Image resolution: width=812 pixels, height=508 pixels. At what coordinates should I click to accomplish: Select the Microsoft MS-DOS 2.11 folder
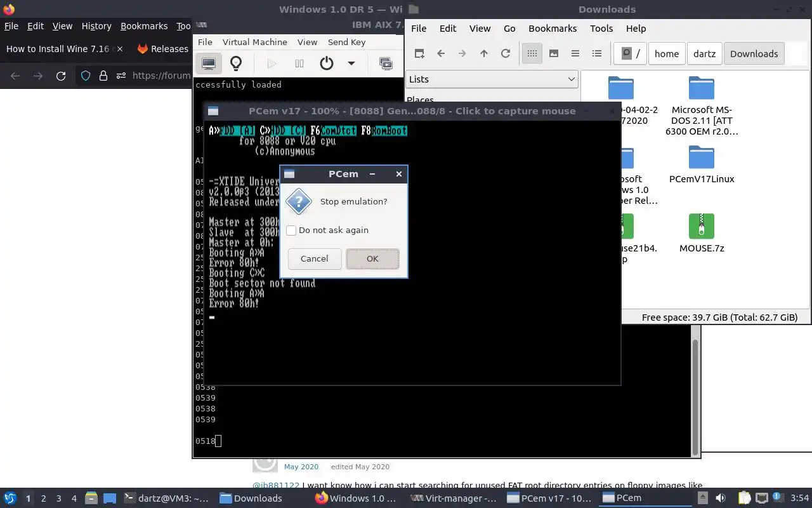[x=702, y=106]
